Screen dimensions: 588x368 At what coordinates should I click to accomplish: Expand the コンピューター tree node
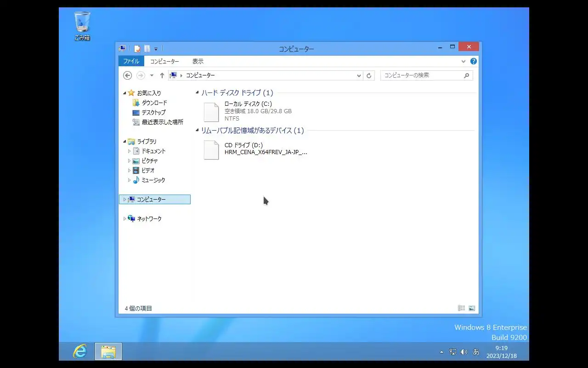[x=124, y=200]
